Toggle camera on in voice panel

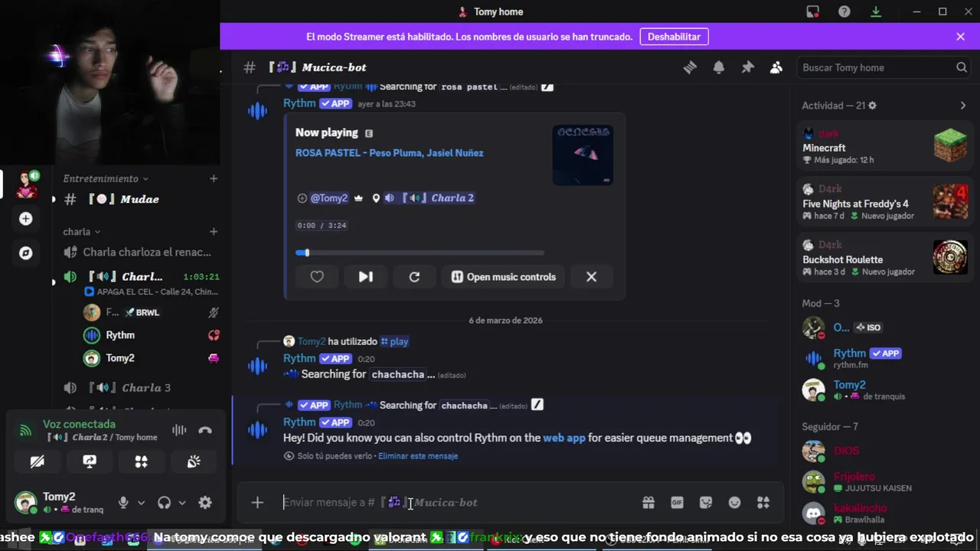pyautogui.click(x=37, y=461)
